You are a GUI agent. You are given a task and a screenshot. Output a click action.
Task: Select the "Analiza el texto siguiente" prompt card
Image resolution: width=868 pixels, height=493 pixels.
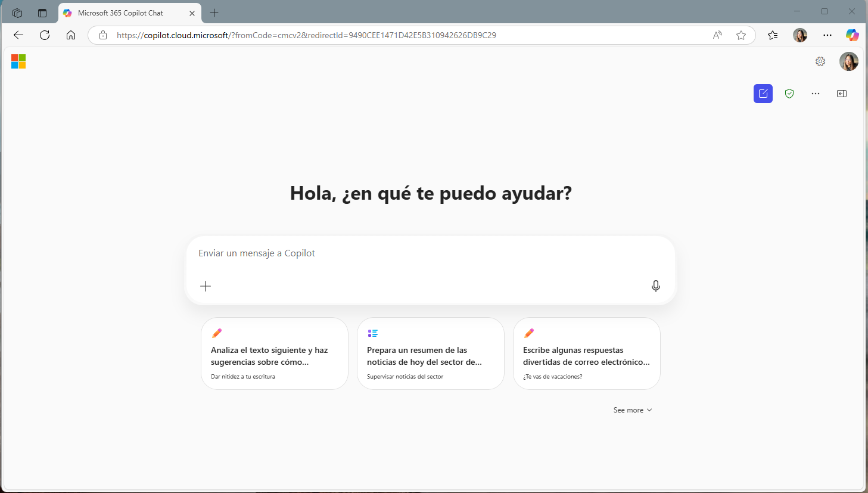click(275, 354)
